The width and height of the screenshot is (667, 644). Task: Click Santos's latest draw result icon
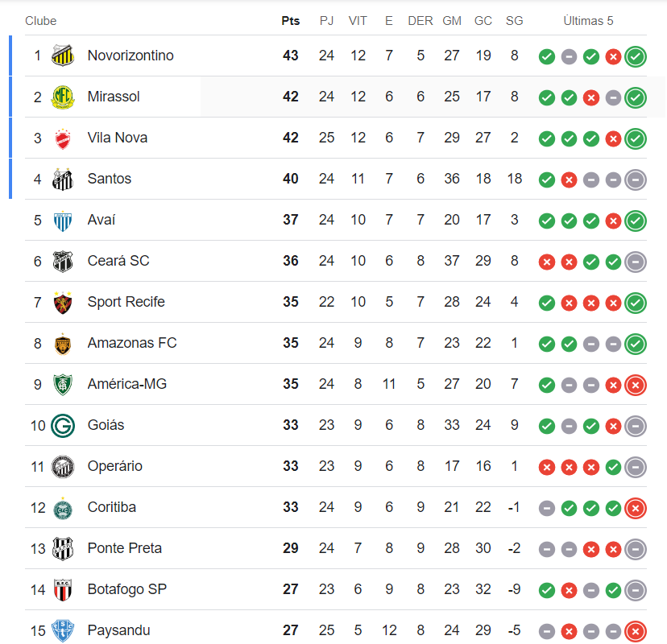(636, 180)
